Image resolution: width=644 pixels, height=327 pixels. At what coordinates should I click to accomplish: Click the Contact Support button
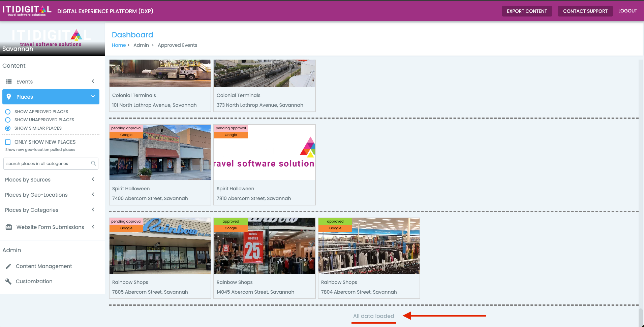585,11
